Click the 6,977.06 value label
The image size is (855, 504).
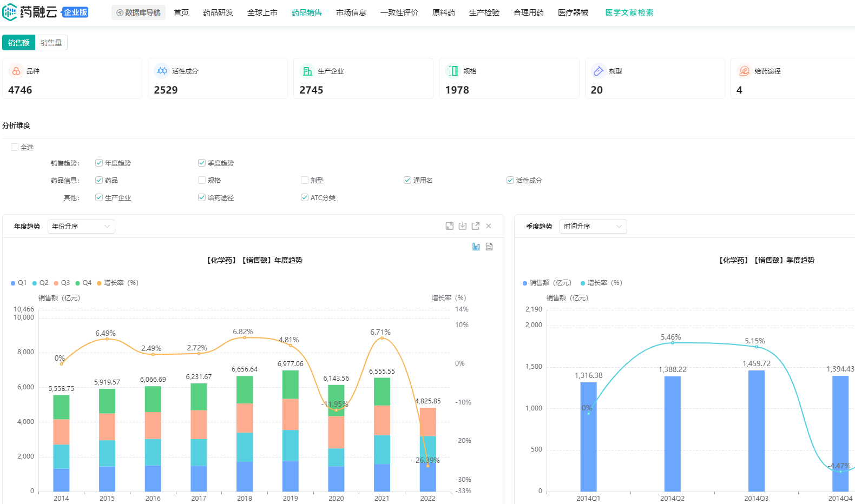(291, 364)
